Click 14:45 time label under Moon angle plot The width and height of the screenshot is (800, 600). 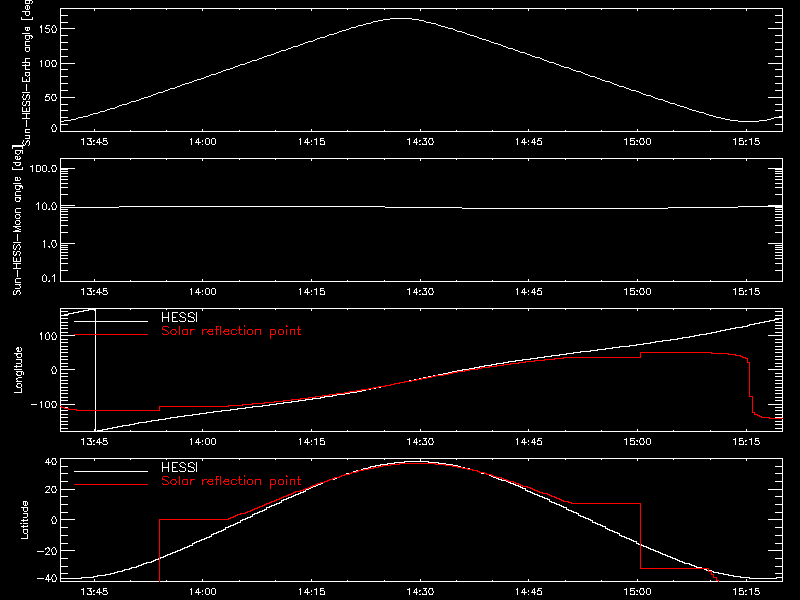tap(529, 292)
